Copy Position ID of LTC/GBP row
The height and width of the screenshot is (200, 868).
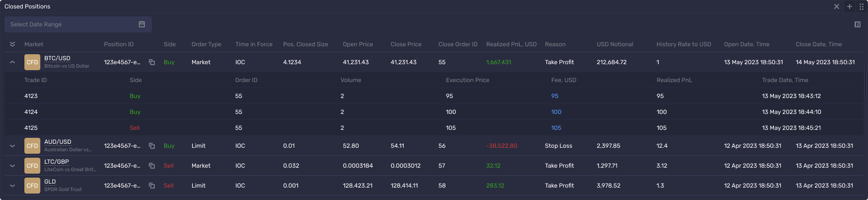click(152, 166)
